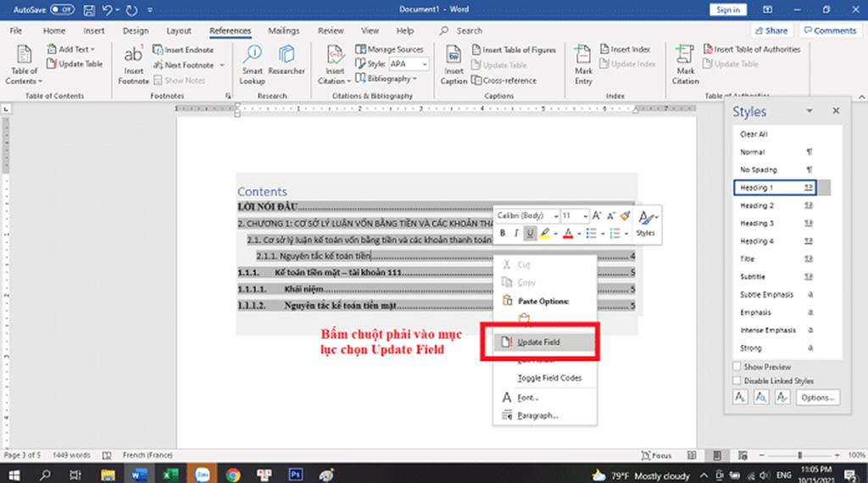The image size is (868, 483).
Task: Open the Table of Contents button
Action: (x=24, y=65)
